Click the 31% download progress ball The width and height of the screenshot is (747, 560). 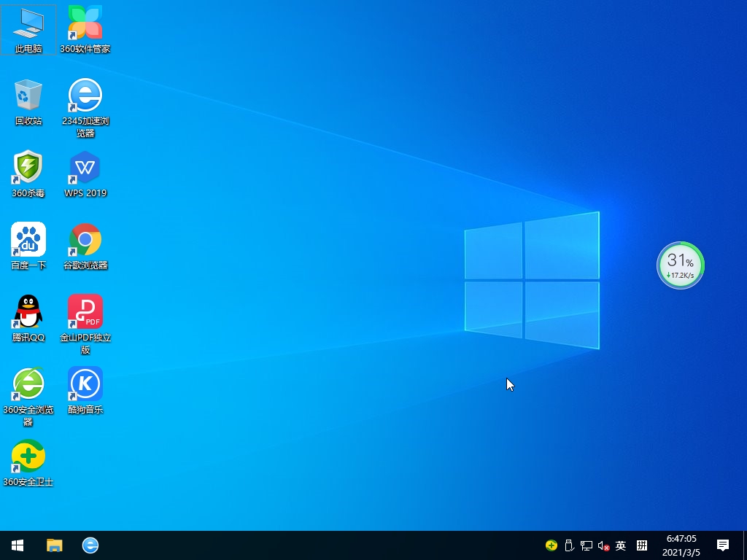[x=680, y=265]
